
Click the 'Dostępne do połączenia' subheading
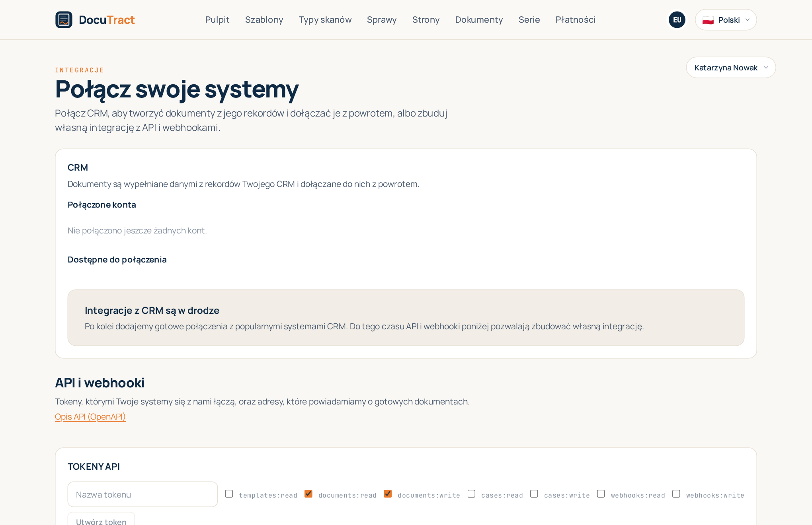click(x=117, y=260)
